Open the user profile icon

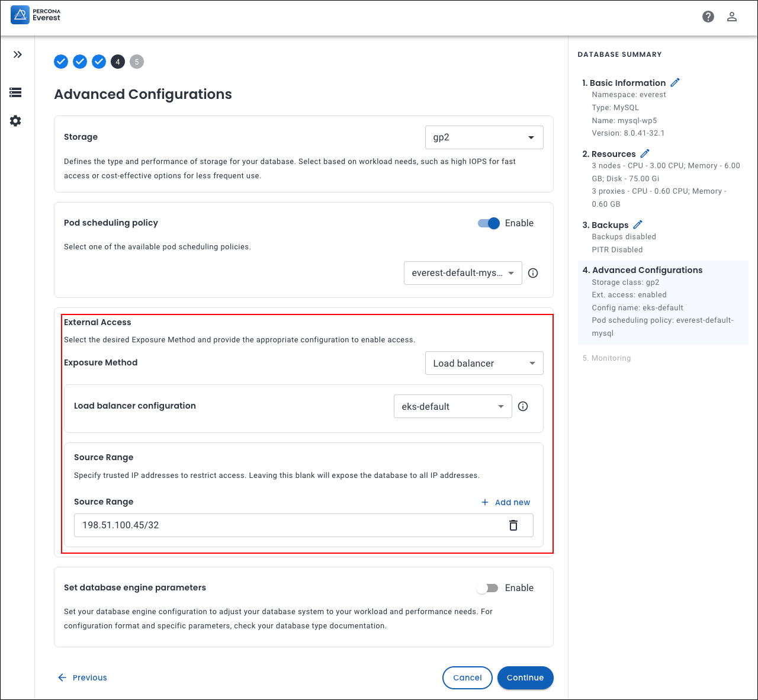pos(732,17)
